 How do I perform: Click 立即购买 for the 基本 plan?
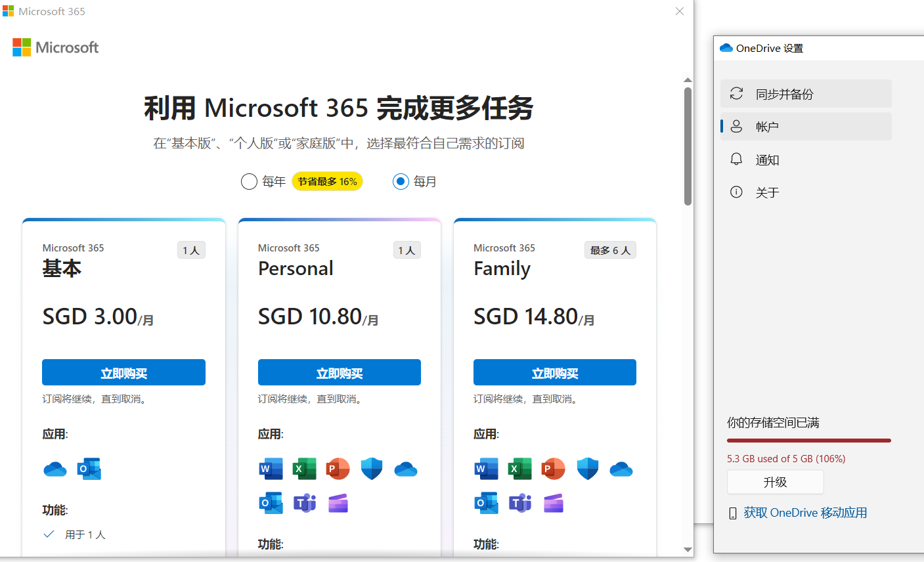(123, 372)
